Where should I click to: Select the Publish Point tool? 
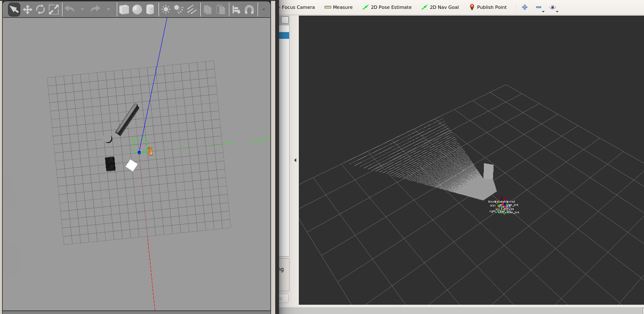488,7
